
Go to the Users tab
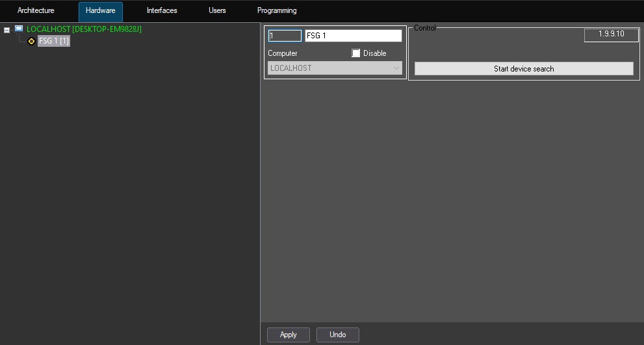click(x=217, y=10)
